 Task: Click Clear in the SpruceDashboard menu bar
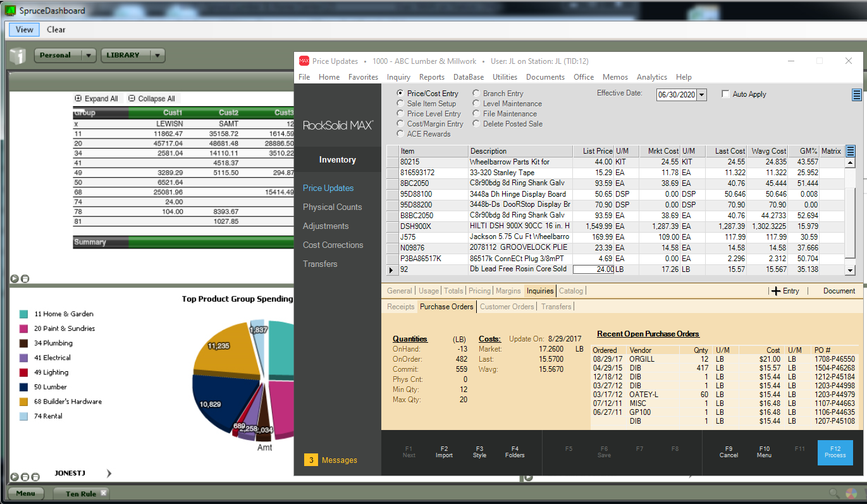56,30
